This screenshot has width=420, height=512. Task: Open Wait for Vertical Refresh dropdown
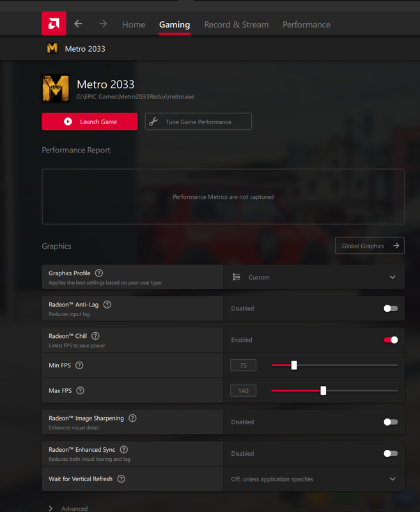[314, 479]
